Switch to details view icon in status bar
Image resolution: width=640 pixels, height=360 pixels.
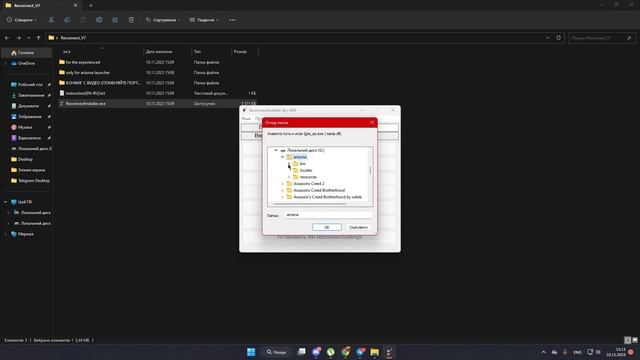628,340
